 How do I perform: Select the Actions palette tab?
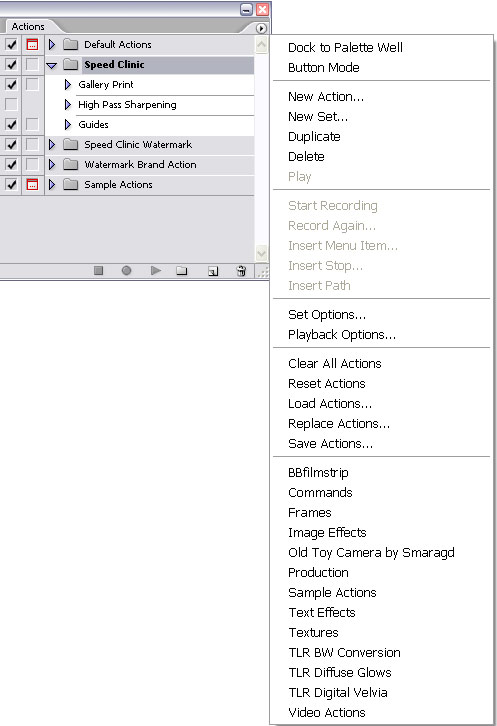[28, 26]
